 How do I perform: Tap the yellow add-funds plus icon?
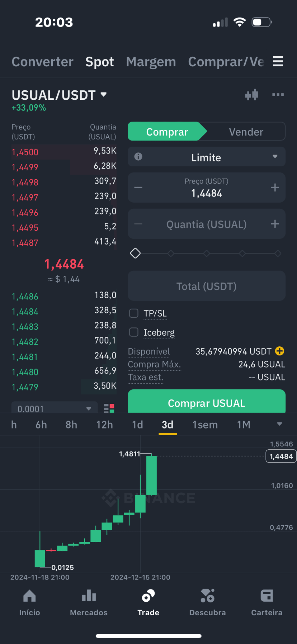click(279, 351)
